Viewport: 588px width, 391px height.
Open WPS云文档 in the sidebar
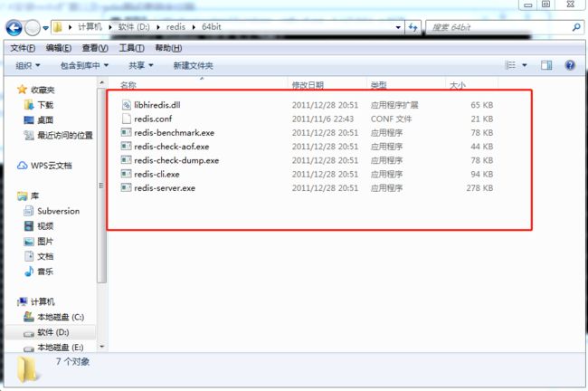(x=52, y=166)
